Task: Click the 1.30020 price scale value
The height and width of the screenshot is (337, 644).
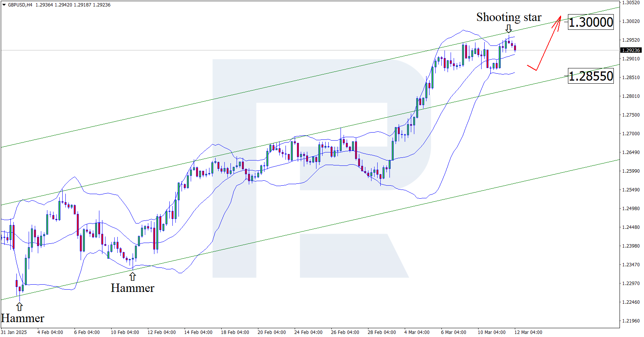Action: click(631, 21)
